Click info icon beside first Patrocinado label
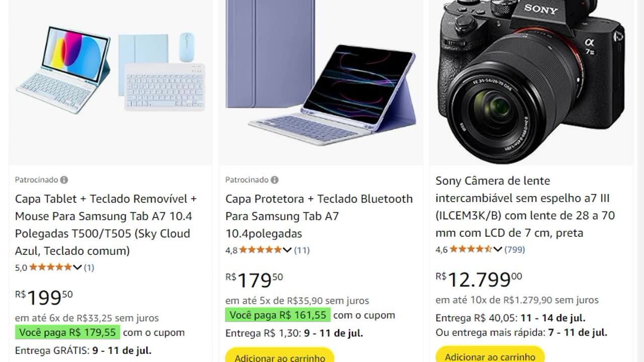Viewport: 644px width, 362px height. pos(64,180)
